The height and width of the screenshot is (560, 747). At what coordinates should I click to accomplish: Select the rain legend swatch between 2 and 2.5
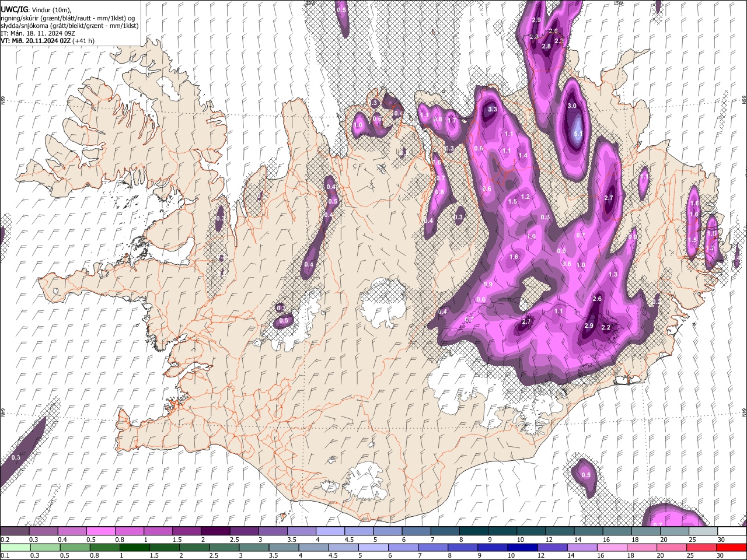pos(194,548)
